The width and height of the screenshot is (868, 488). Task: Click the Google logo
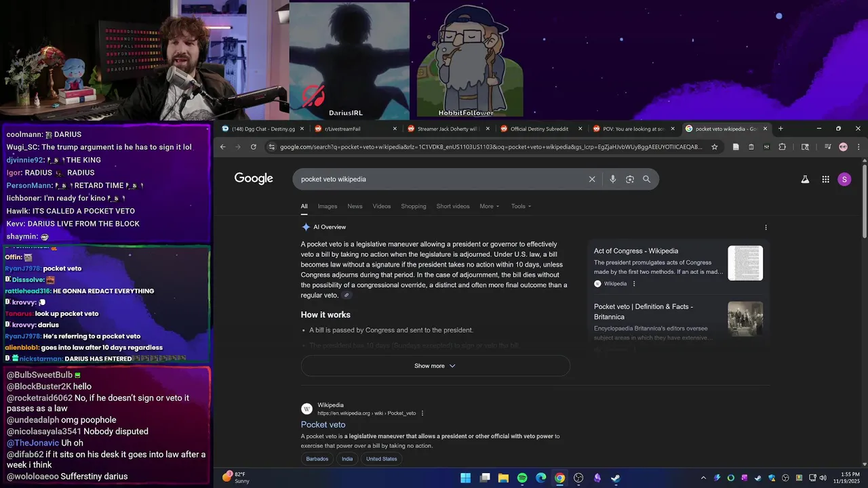coord(254,178)
